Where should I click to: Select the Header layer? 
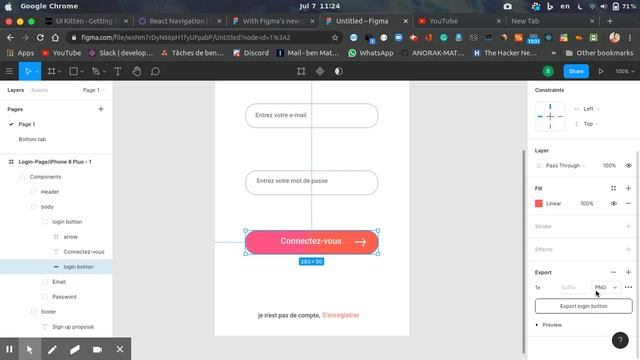point(50,192)
